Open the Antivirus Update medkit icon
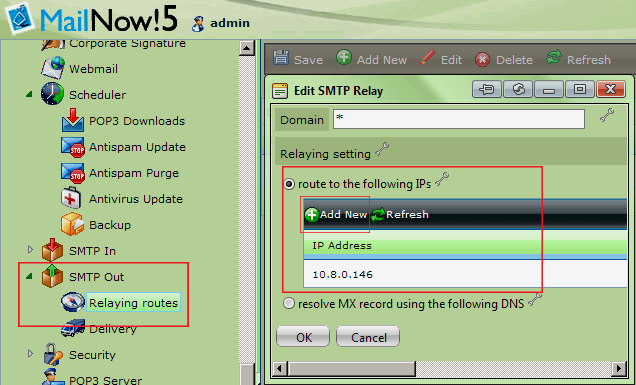636x385 pixels. (x=71, y=198)
